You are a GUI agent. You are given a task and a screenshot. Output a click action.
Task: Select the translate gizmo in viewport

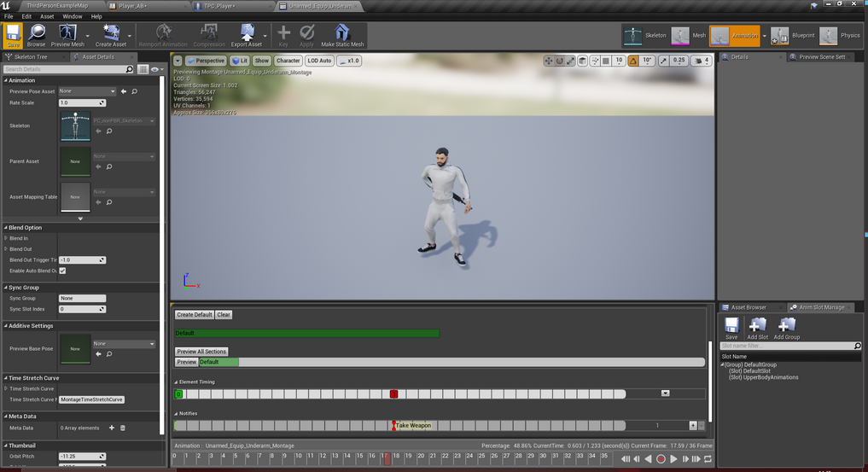549,61
